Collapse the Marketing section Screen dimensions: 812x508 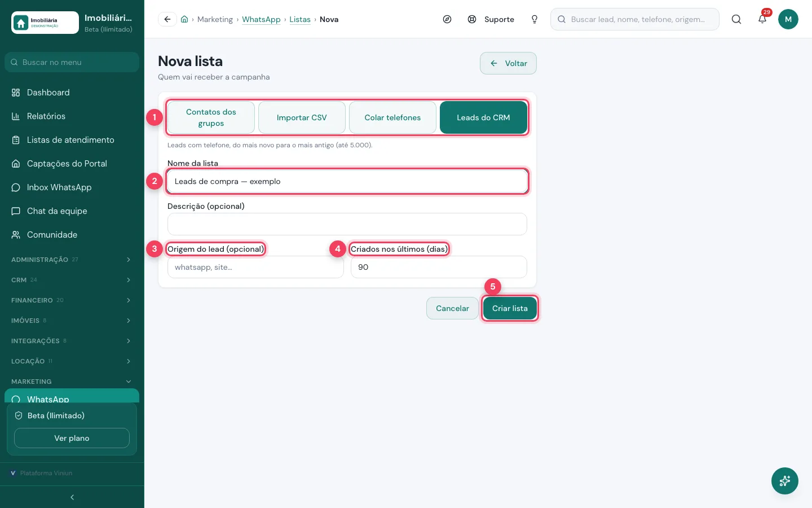72,382
